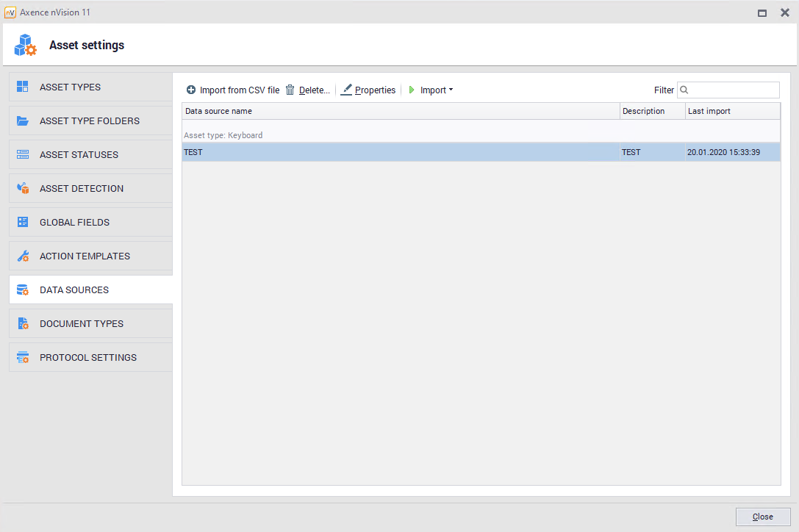Click the Protocol Settings icon

(x=23, y=357)
